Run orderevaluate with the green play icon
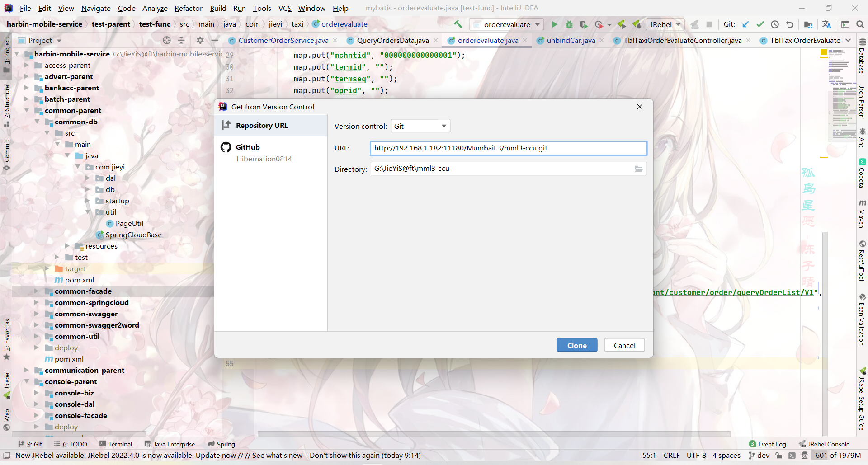 pyautogui.click(x=554, y=24)
